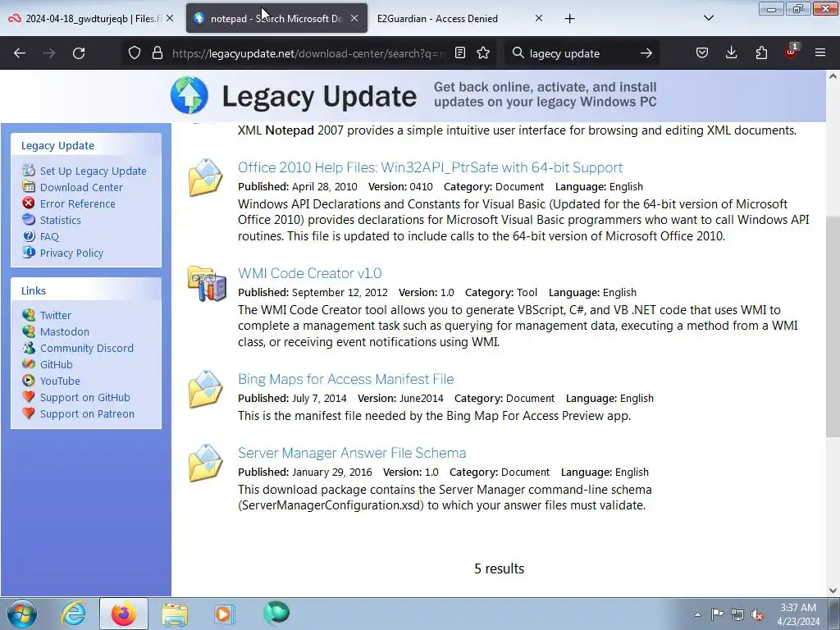Open list all tabs dropdown

[708, 18]
